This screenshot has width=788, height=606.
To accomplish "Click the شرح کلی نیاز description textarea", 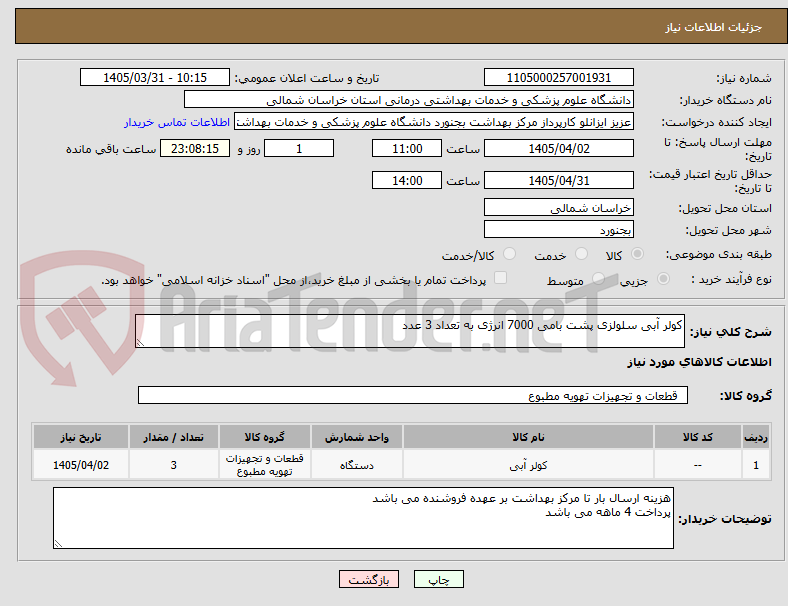I will click(x=410, y=331).
